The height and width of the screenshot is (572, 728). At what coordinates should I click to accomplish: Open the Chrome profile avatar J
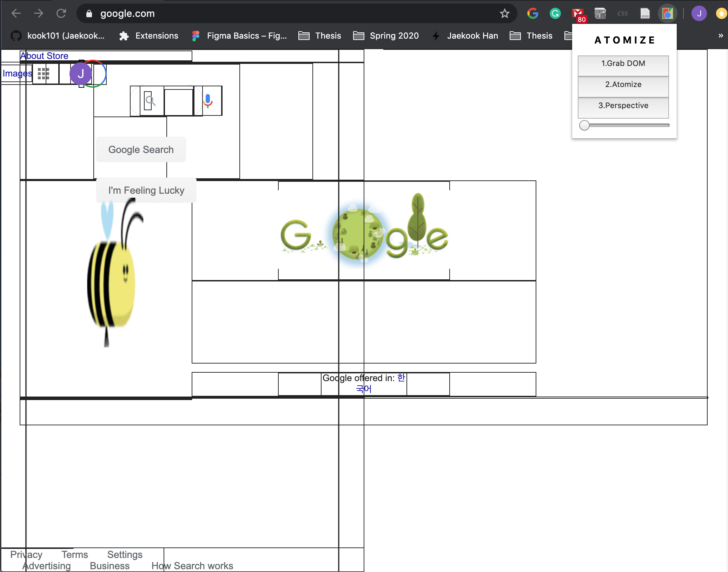click(x=699, y=13)
